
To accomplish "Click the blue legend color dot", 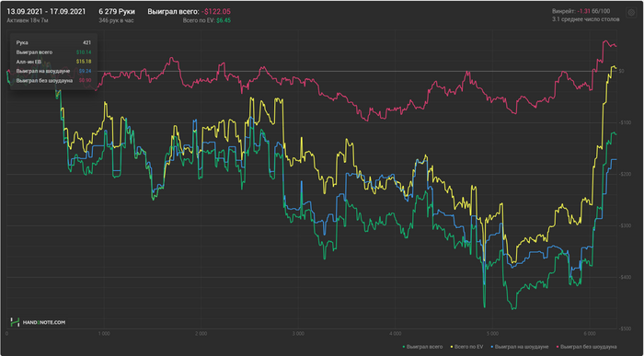I will 492,348.
